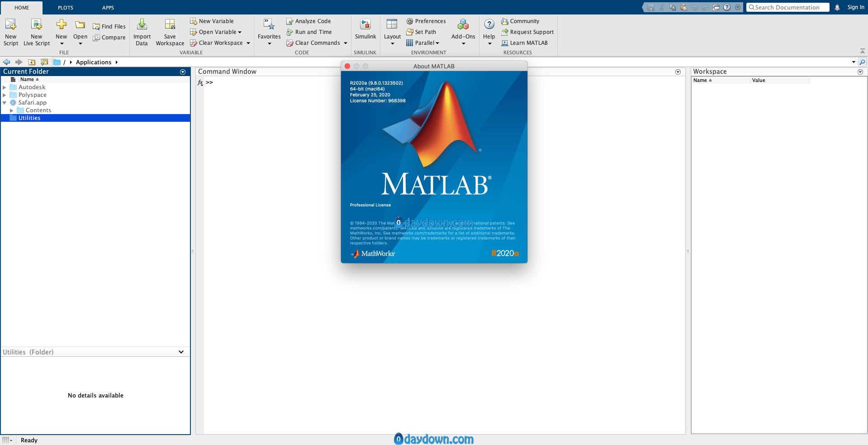The image size is (868, 445).
Task: Expand Open Variable dropdown
Action: tap(240, 32)
